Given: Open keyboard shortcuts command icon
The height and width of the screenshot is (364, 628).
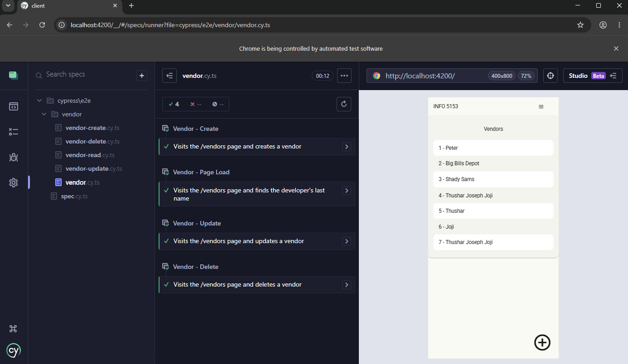Looking at the screenshot, I should point(14,329).
